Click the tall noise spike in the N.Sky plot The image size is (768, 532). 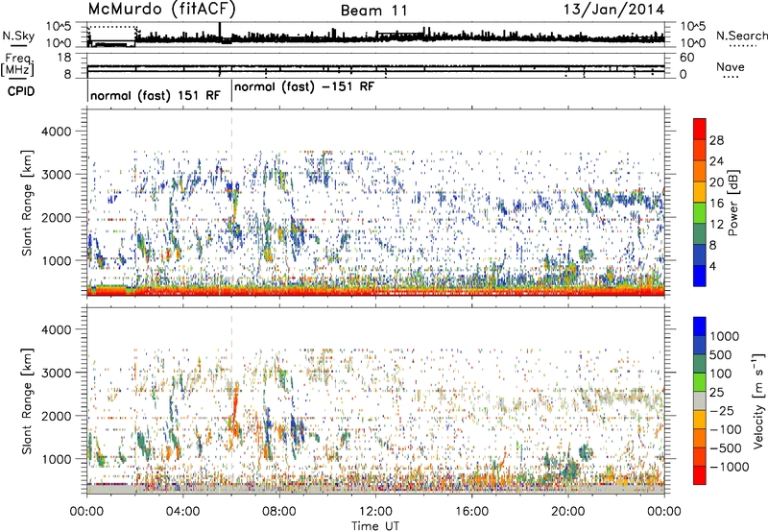pyautogui.click(x=221, y=31)
